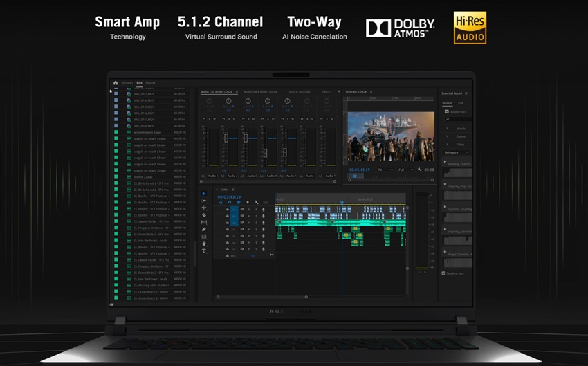Click the Home icon in the top bar
Screen dimensions: 588x366
pos(116,83)
